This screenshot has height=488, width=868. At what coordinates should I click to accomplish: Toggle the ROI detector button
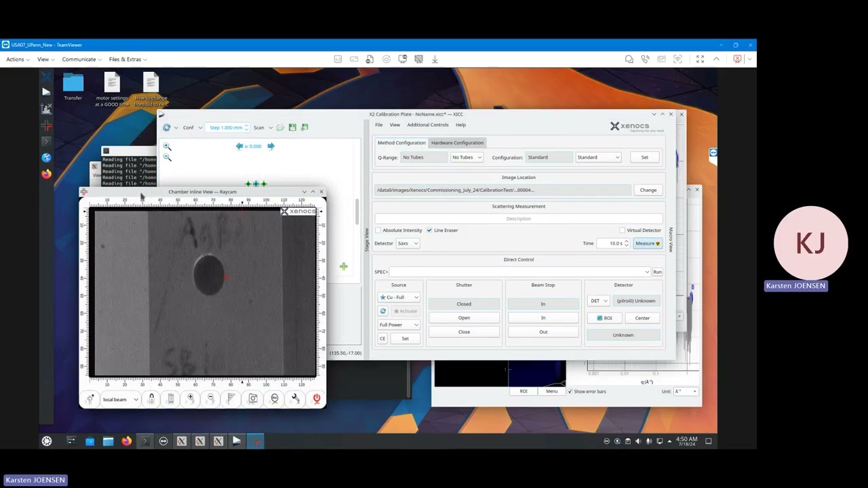(x=604, y=318)
